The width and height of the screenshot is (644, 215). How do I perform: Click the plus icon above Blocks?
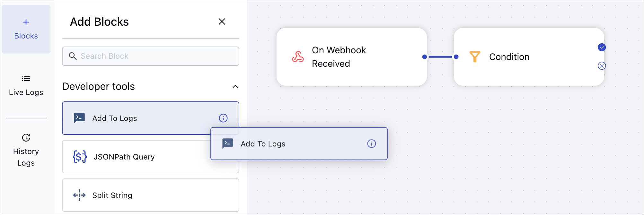[x=26, y=22]
